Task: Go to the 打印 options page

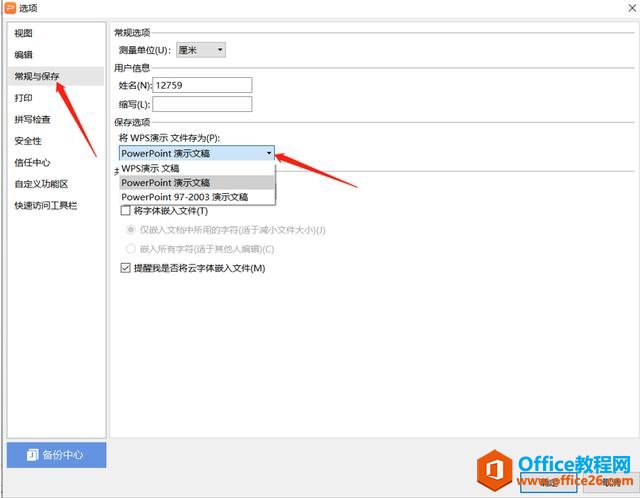Action: (x=23, y=98)
